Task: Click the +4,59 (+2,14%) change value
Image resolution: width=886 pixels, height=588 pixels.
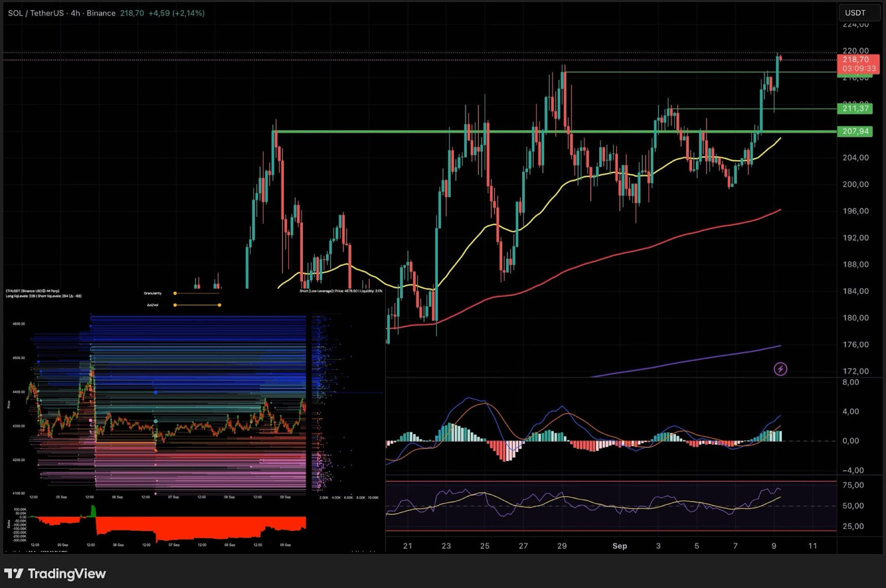Action: coord(177,13)
